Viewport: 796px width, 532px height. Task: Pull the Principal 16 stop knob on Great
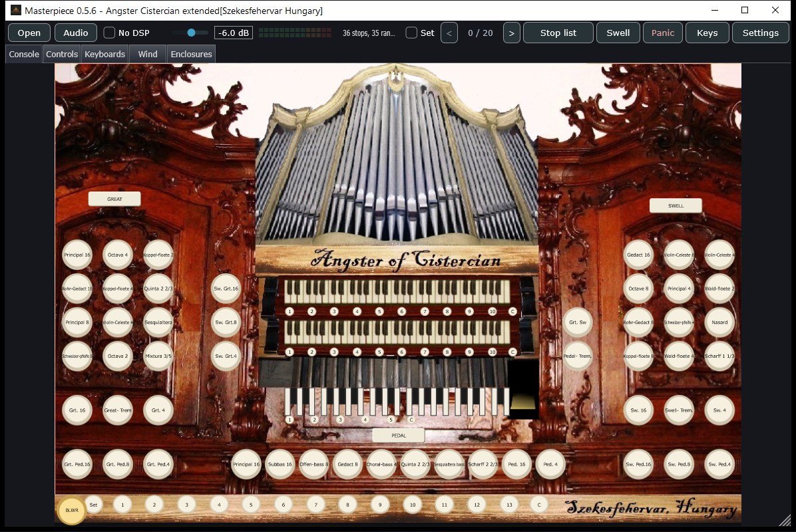click(77, 255)
